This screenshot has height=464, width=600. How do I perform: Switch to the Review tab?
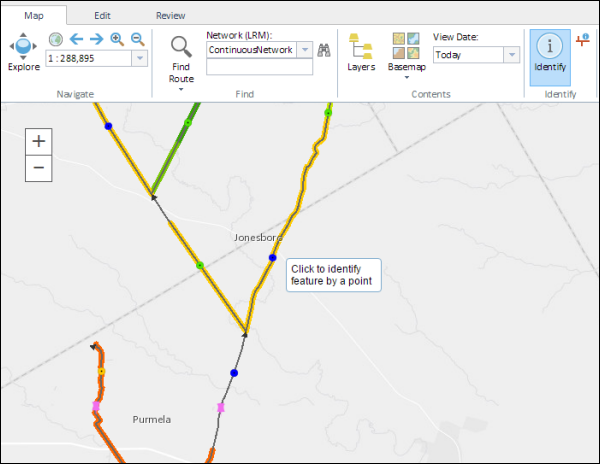click(x=170, y=16)
